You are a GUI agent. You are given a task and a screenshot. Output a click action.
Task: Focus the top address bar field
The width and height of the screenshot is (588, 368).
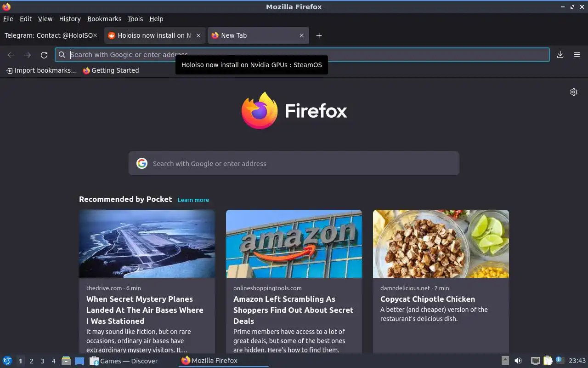click(x=302, y=55)
